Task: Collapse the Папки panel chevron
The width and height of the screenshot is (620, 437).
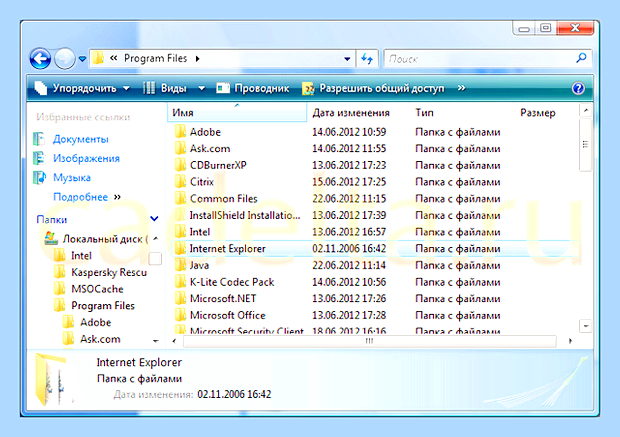Action: pos(155,219)
